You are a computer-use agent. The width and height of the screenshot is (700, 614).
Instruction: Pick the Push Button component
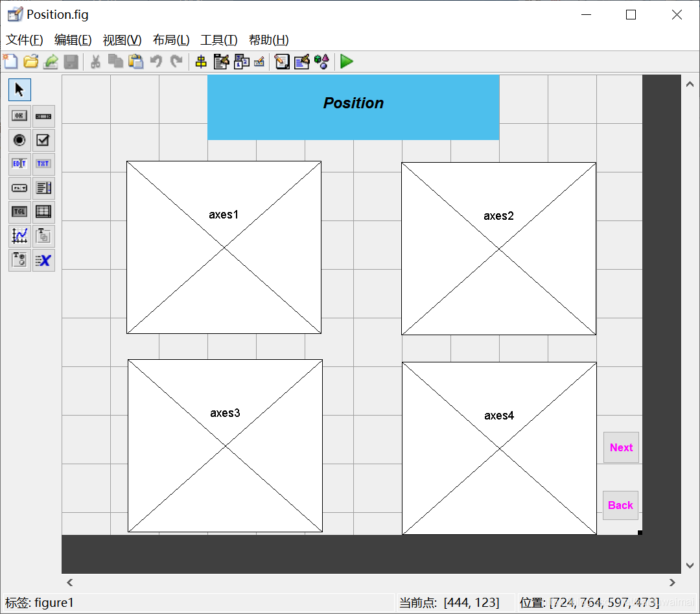coord(19,116)
